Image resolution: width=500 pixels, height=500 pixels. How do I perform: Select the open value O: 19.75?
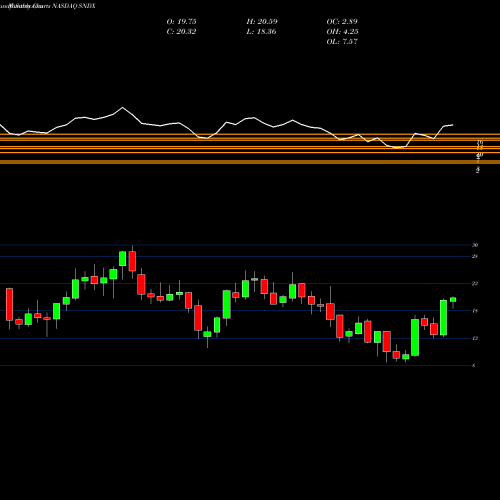[x=181, y=22]
